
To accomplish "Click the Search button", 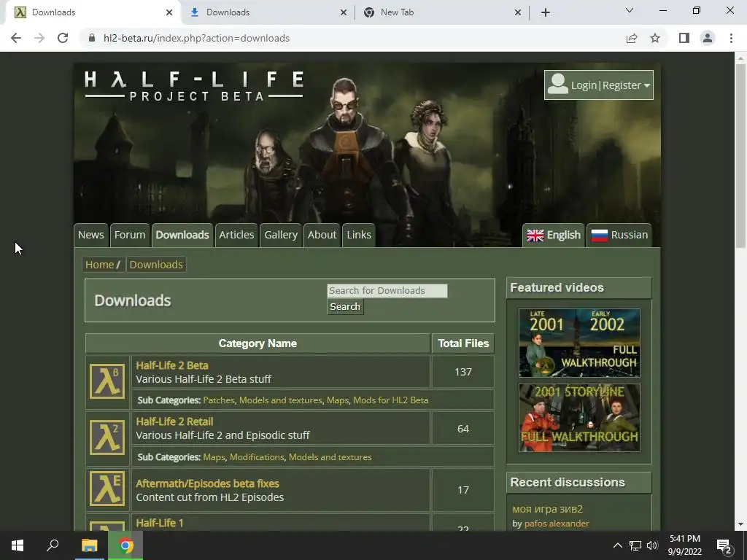I will point(345,307).
